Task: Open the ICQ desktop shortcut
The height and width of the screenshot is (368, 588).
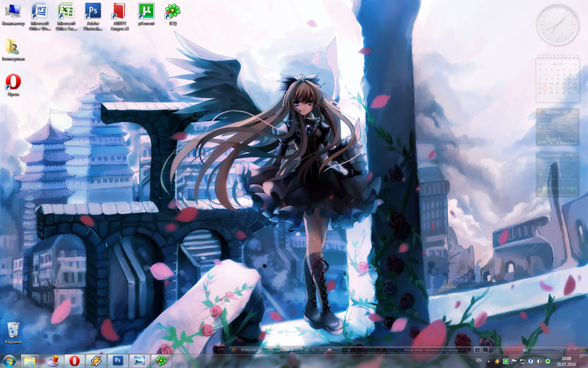Action: [x=173, y=14]
